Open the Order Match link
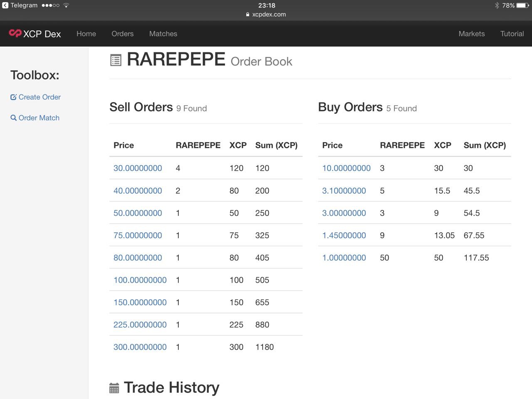Image resolution: width=532 pixels, height=399 pixels. (39, 118)
